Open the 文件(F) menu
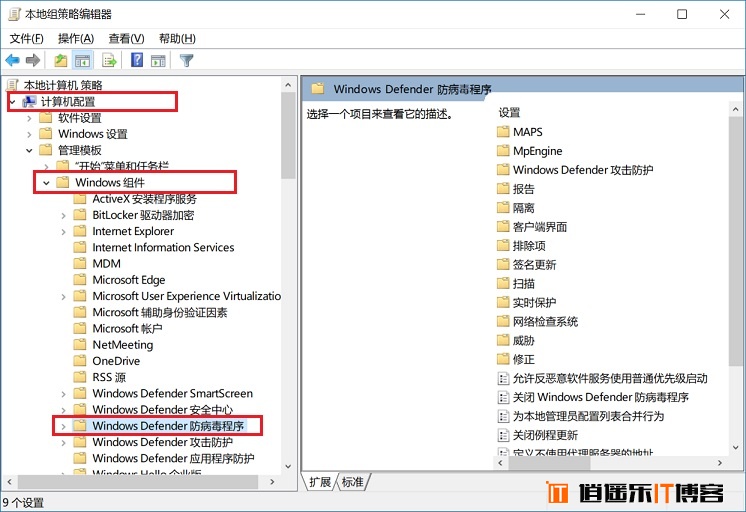Screen dimensions: 746x512 pos(27,39)
